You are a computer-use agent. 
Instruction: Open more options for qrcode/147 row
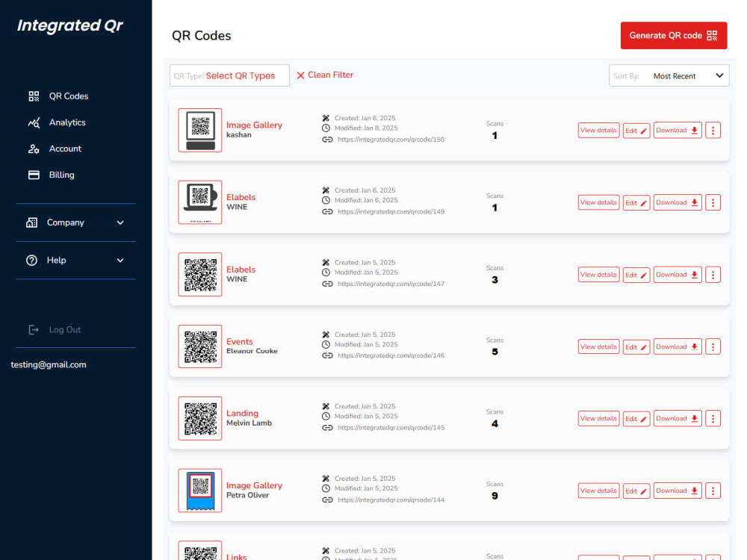tap(713, 275)
